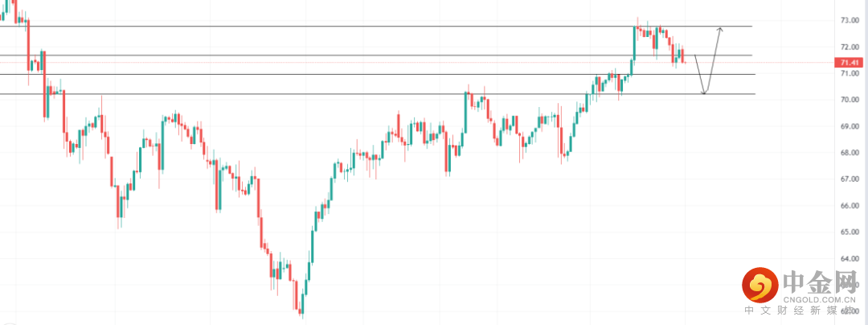Select the red 71.43 current price tag
Screen dimensions: 868x325
849,63
